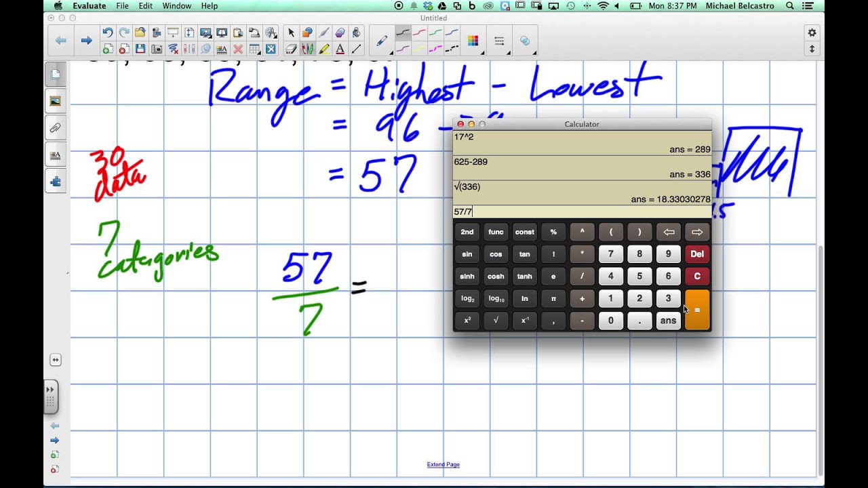Open the insert table dropdown

[x=254, y=49]
